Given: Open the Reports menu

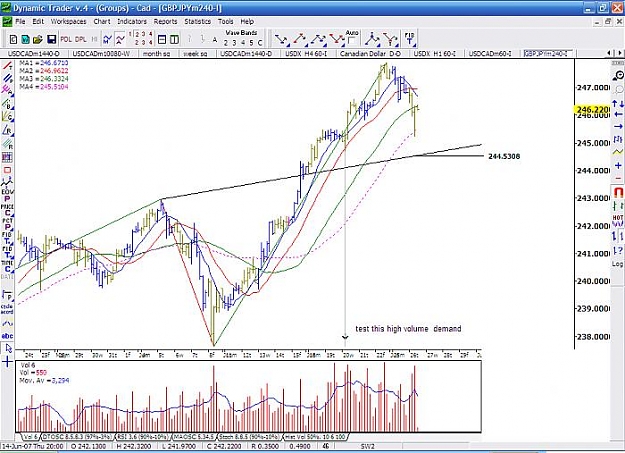Looking at the screenshot, I should 165,22.
